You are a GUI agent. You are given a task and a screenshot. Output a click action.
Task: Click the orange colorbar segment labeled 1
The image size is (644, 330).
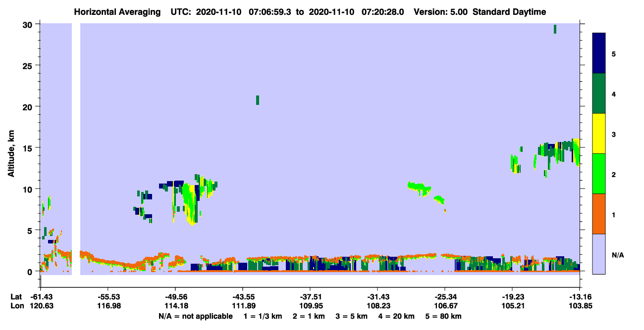(599, 214)
